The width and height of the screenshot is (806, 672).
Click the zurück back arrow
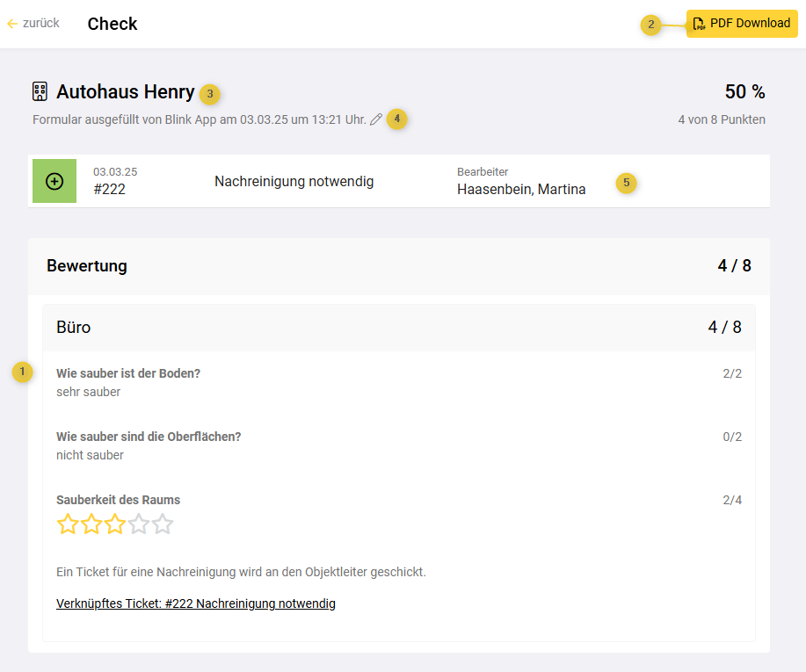[13, 24]
